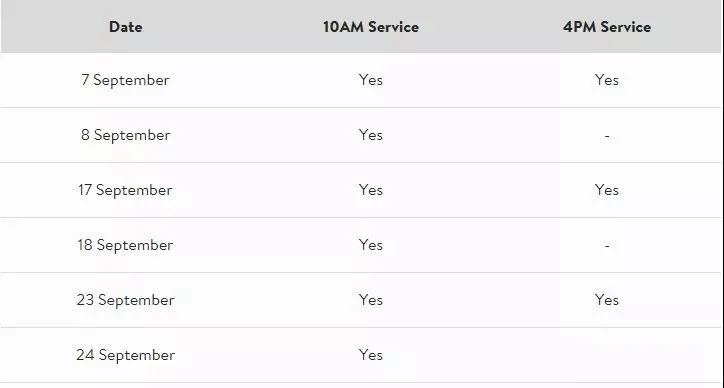724x388 pixels.
Task: Select the 24 September date cell
Action: (126, 355)
